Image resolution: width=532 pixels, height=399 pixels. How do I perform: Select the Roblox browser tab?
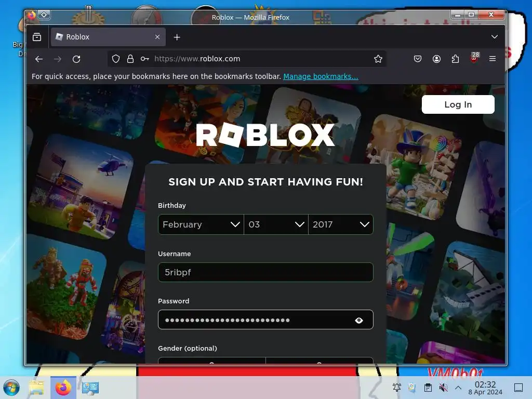108,37
